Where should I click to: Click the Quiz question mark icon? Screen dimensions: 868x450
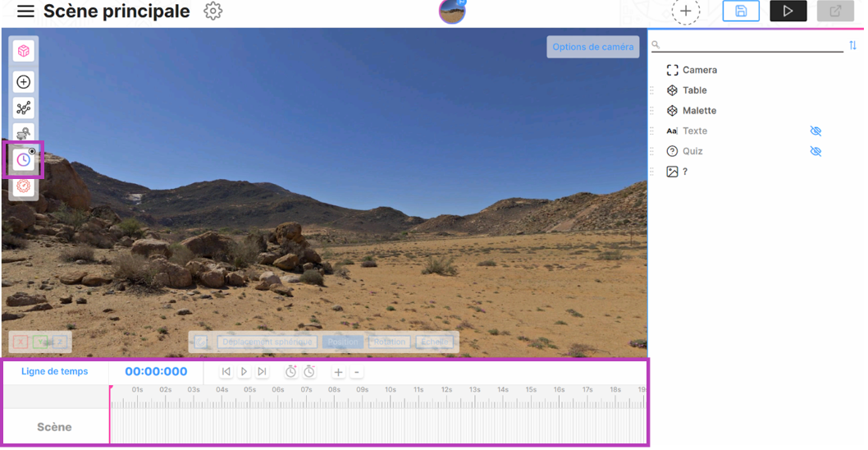click(x=672, y=151)
